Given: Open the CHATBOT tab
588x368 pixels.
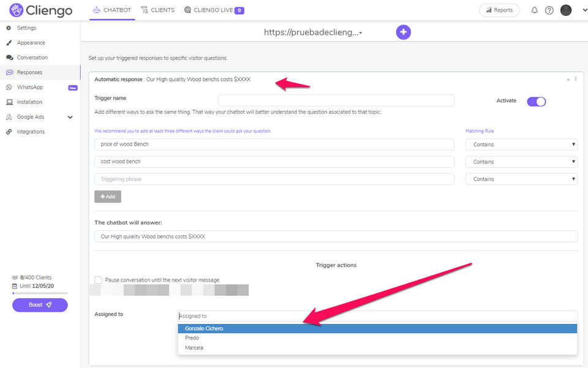Looking at the screenshot, I should (112, 10).
